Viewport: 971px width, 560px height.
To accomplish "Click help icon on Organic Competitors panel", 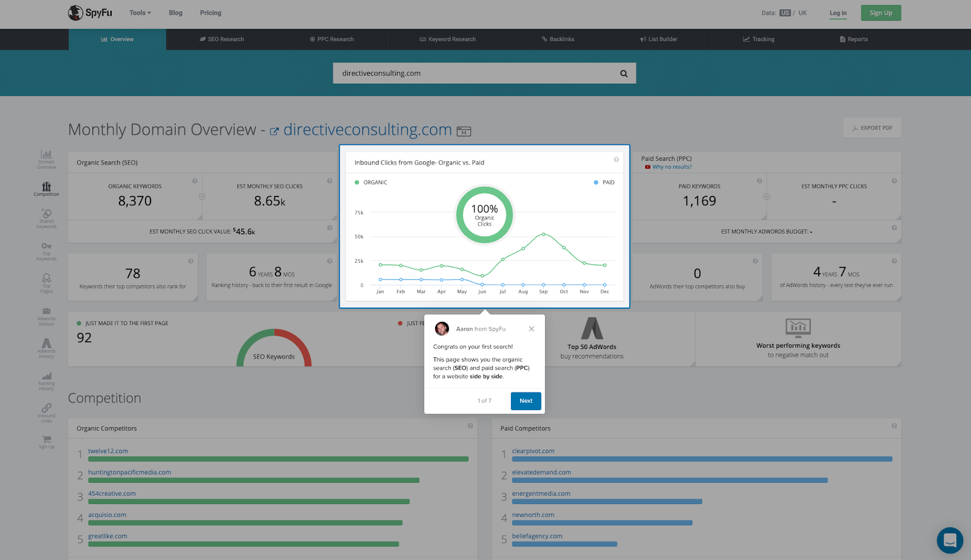I will 470,426.
